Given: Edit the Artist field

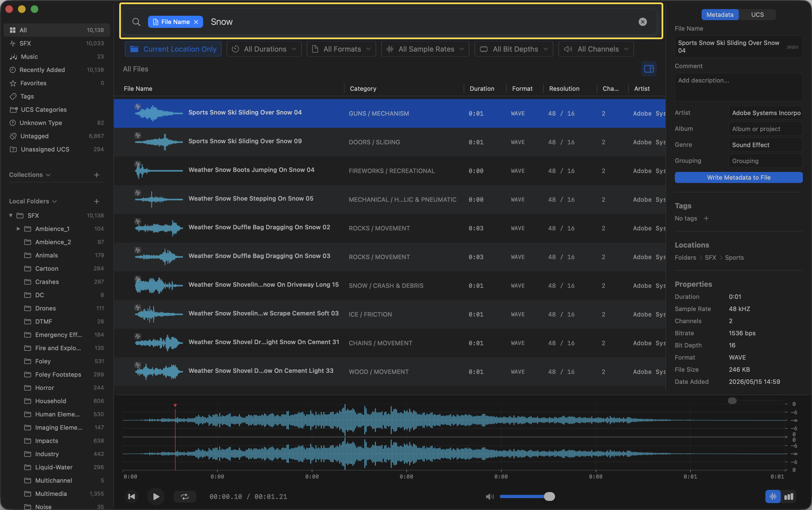Looking at the screenshot, I should tap(765, 113).
